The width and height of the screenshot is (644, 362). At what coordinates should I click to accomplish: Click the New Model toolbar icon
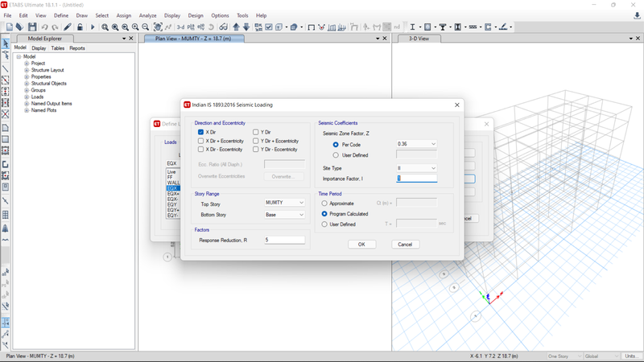10,27
